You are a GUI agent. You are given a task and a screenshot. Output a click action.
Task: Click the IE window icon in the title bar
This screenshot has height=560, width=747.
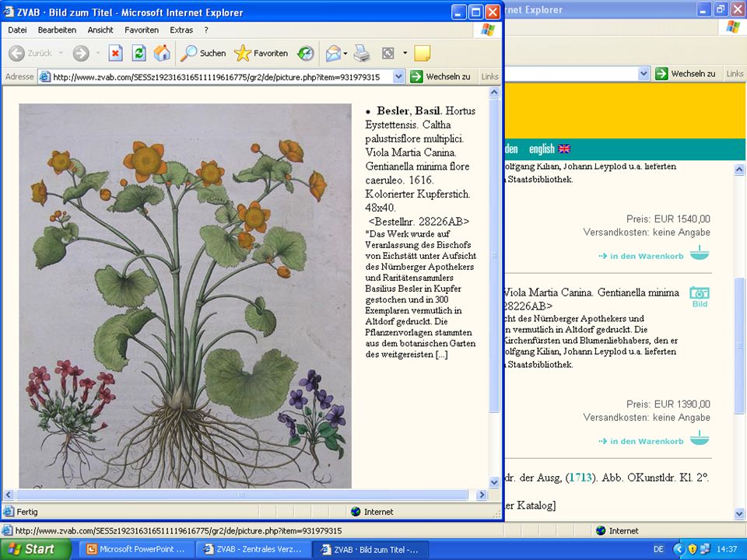coord(9,12)
